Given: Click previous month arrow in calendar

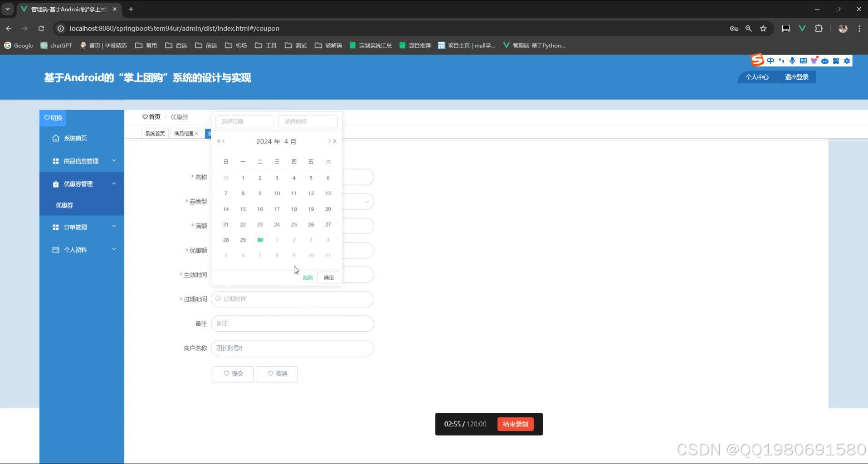Looking at the screenshot, I should 224,141.
